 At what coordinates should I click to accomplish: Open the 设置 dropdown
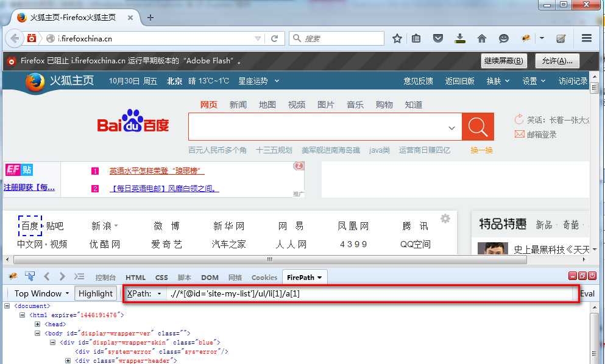[543, 81]
